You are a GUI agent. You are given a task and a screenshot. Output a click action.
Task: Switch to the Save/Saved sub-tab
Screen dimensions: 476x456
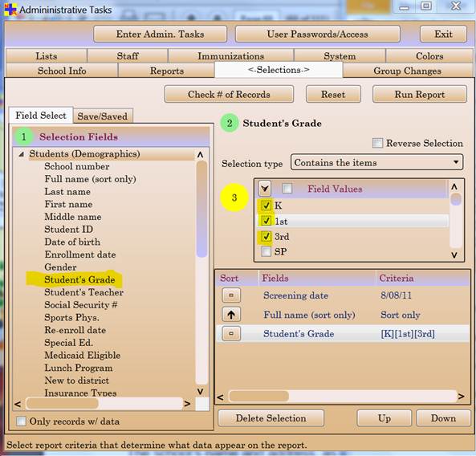coord(102,116)
